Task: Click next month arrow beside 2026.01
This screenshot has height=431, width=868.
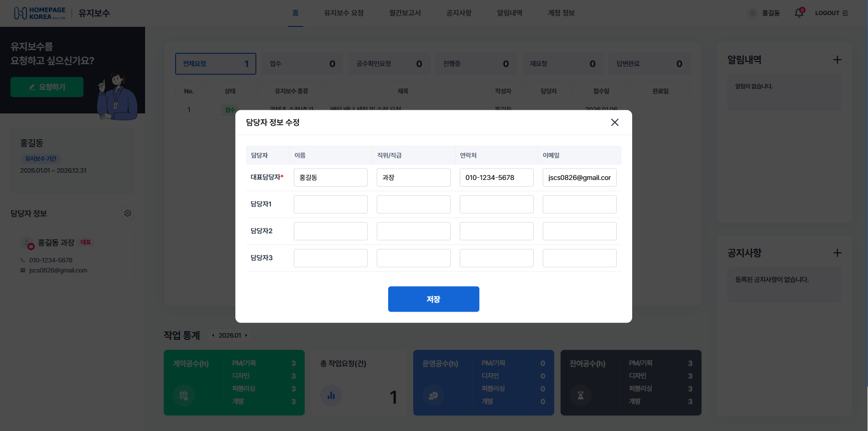Action: pos(246,335)
